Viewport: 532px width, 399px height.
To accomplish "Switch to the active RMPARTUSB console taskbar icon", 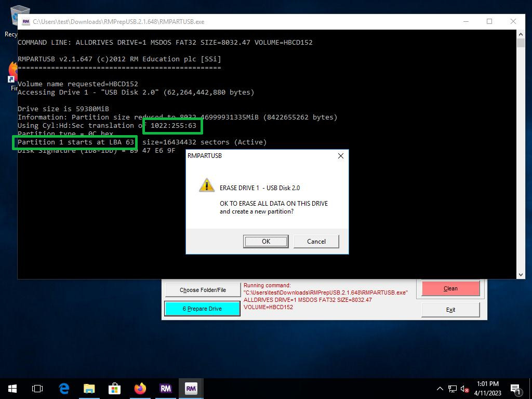I will [191, 388].
